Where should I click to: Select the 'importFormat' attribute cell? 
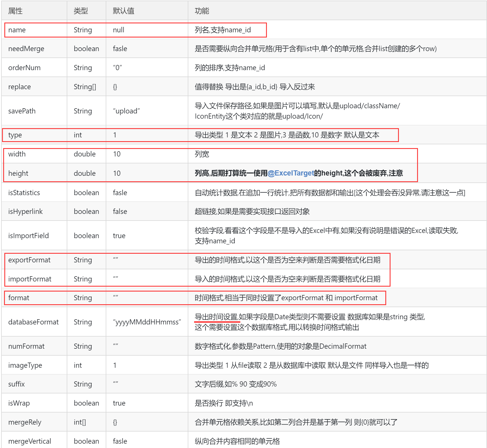pos(34,279)
